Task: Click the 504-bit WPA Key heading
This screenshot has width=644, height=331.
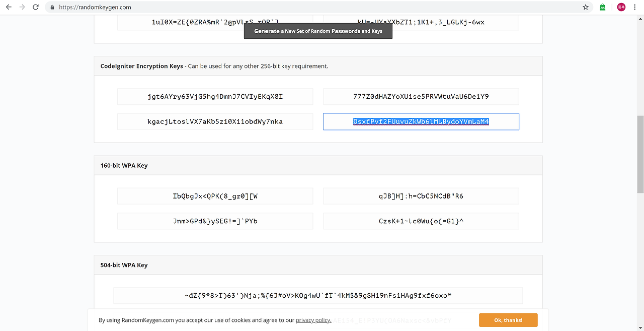Action: [124, 265]
